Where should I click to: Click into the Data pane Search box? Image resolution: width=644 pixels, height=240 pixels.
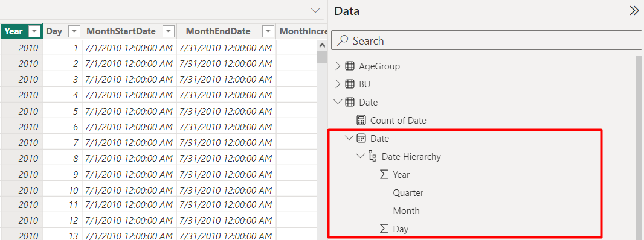pos(486,40)
